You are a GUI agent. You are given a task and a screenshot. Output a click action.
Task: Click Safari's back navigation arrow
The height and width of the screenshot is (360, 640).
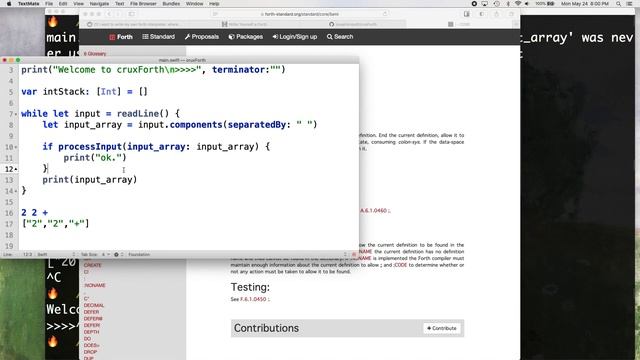[109, 14]
